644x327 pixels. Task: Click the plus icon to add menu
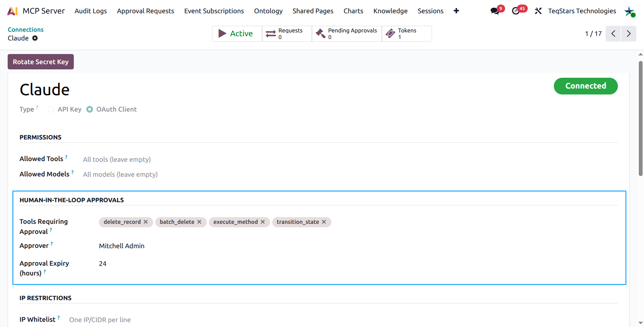456,11
